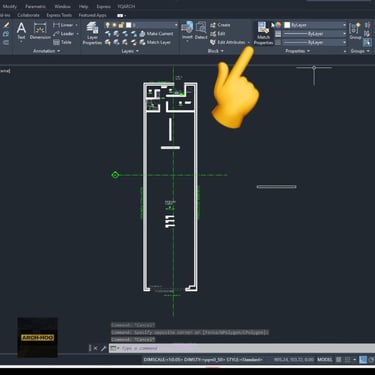Click Create block
Image resolution: width=375 pixels, height=375 pixels.
click(220, 25)
